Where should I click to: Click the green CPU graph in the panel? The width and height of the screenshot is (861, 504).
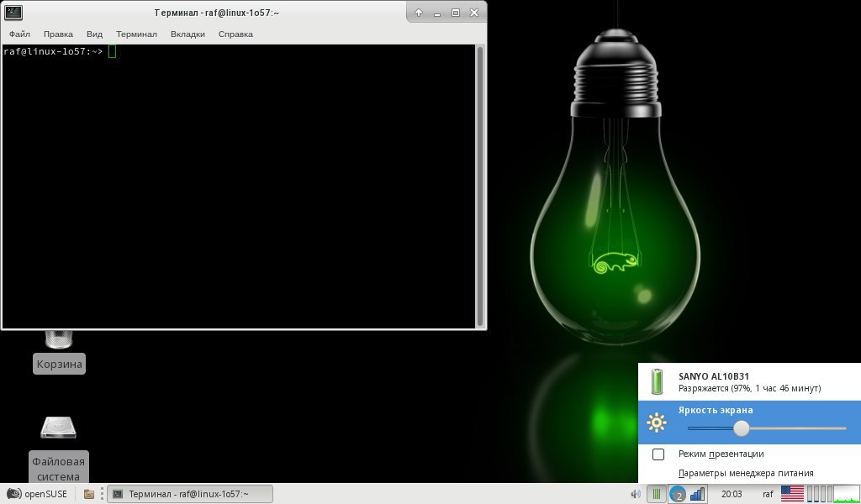846,494
